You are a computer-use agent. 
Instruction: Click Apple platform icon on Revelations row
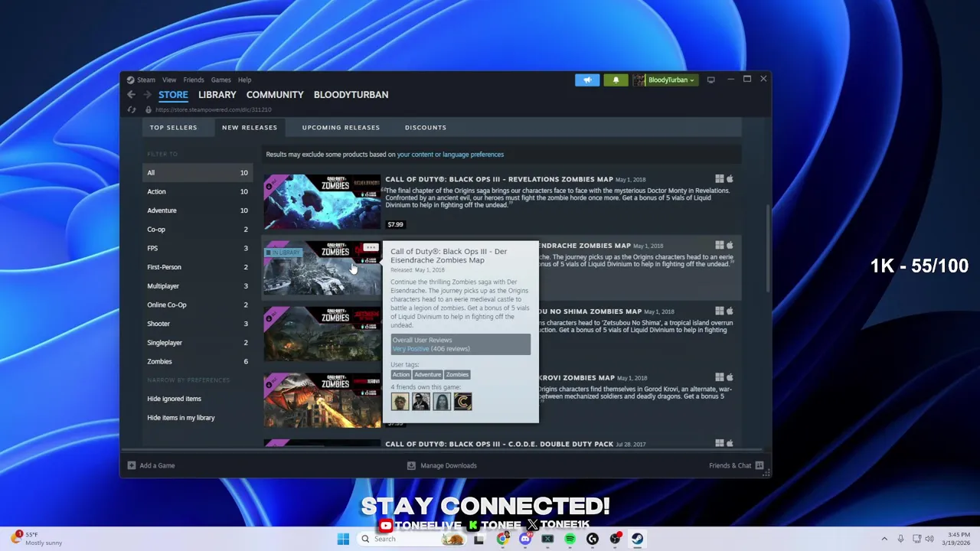click(x=730, y=179)
